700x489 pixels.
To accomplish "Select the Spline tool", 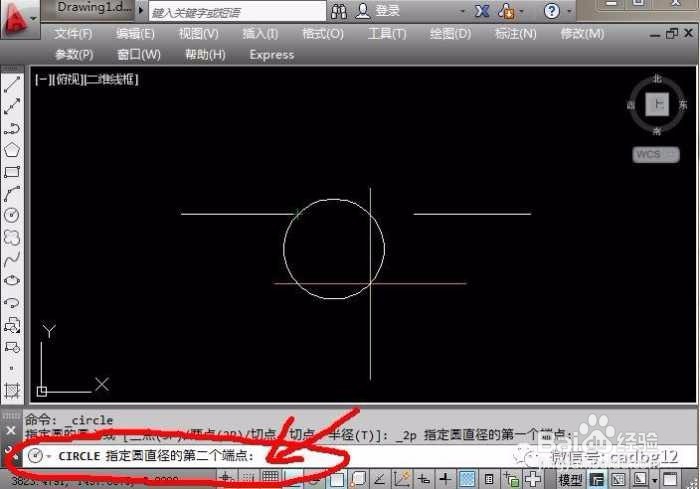I will click(x=12, y=259).
